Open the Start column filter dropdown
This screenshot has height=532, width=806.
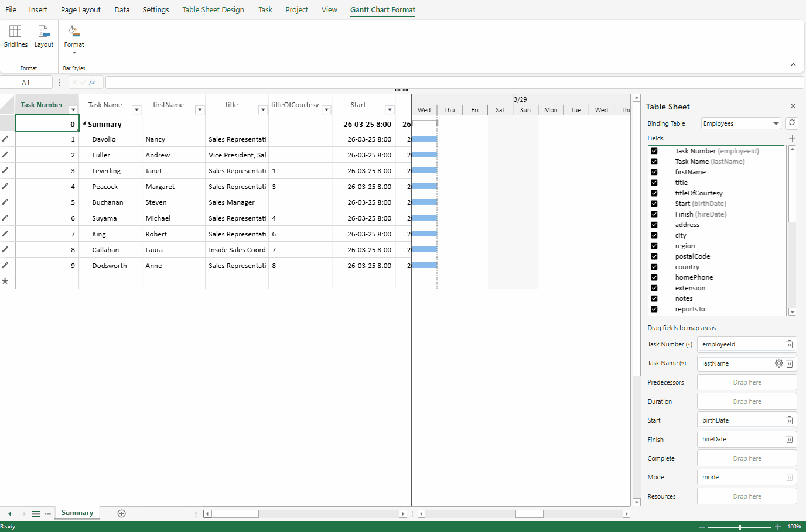[390, 109]
